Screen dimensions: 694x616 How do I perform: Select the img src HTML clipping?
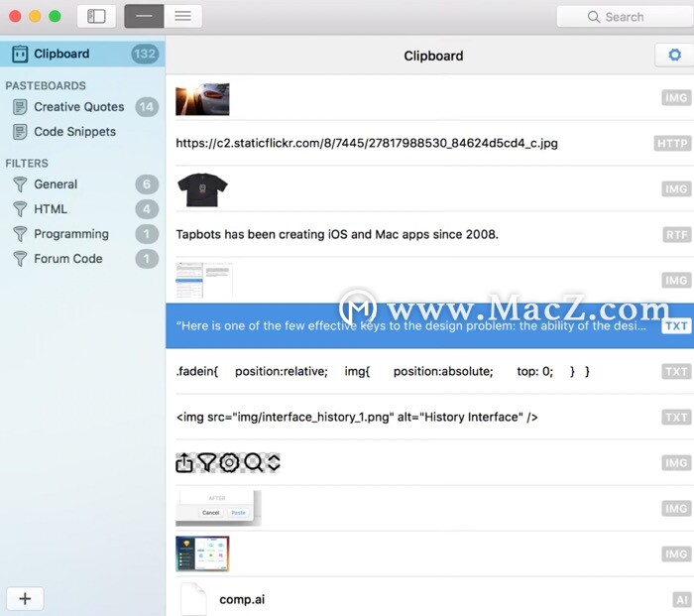tap(429, 418)
